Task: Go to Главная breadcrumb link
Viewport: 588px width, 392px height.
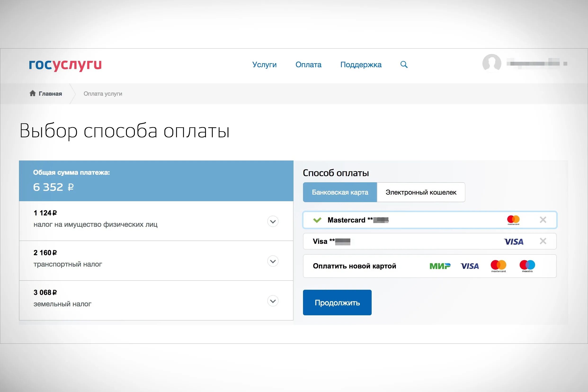Action: [x=50, y=94]
